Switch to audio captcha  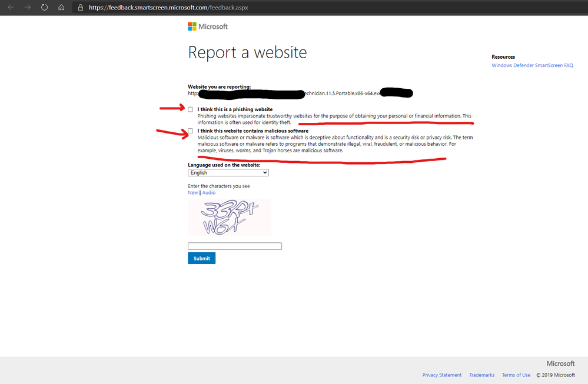click(209, 192)
